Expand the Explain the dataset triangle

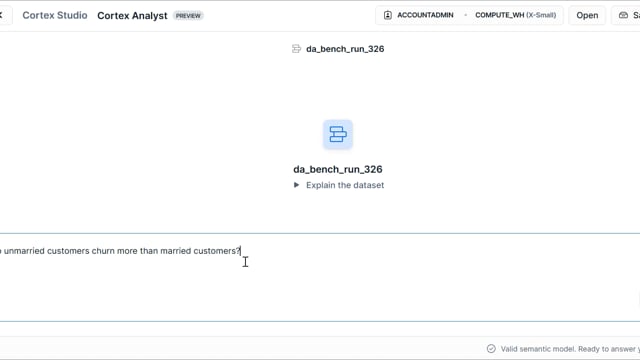296,185
